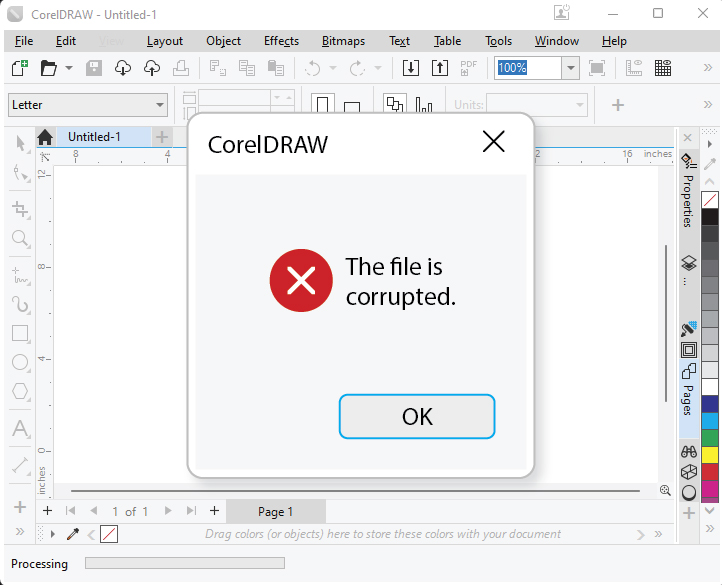722x585 pixels.
Task: Open the Tools menu
Action: [x=499, y=41]
